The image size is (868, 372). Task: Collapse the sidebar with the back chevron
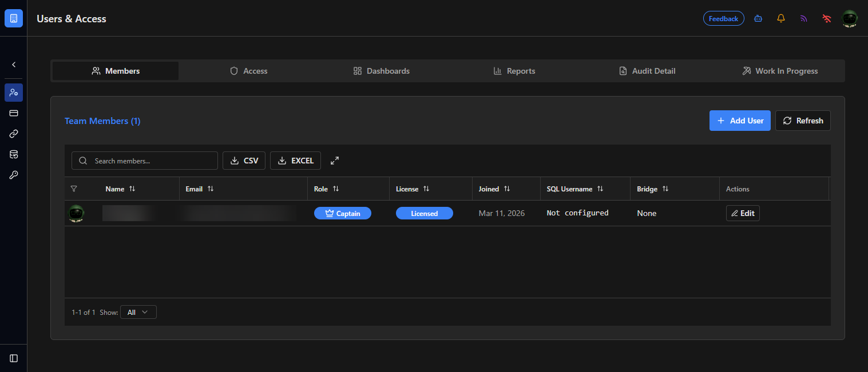14,65
